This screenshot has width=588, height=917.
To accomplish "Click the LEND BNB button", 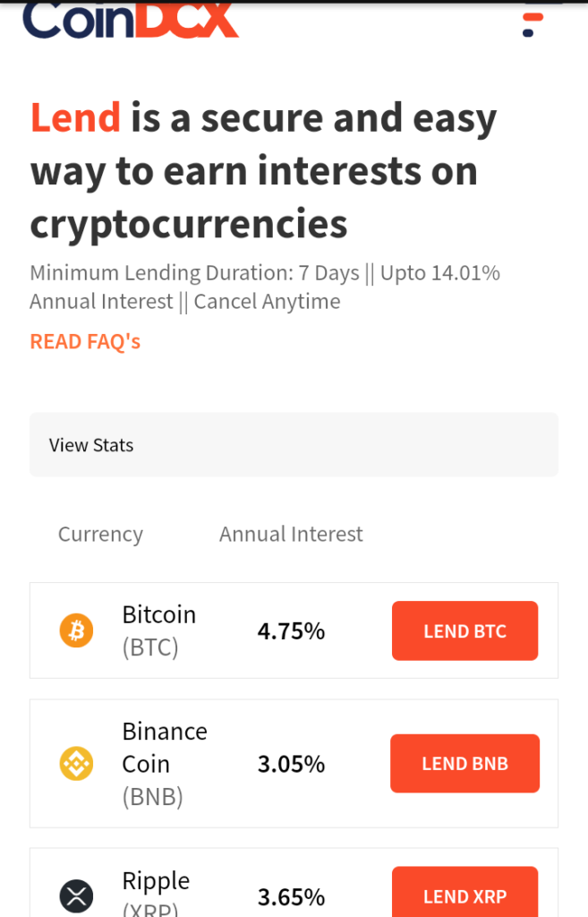I will coord(464,763).
